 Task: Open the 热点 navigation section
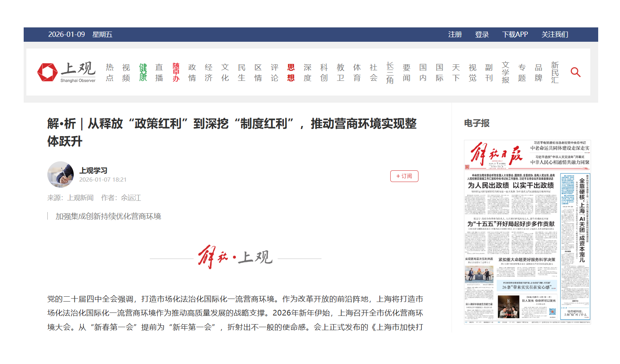pyautogui.click(x=110, y=72)
